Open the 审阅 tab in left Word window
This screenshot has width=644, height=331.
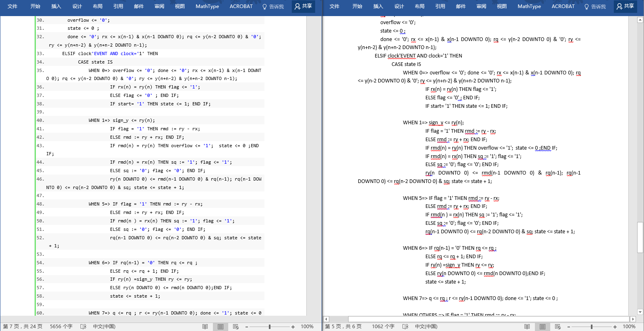point(159,6)
